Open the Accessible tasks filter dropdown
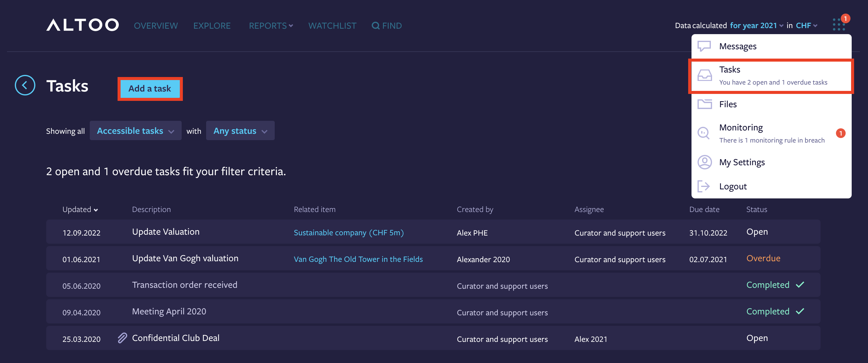Screen dimensions: 868x363 click(x=135, y=131)
